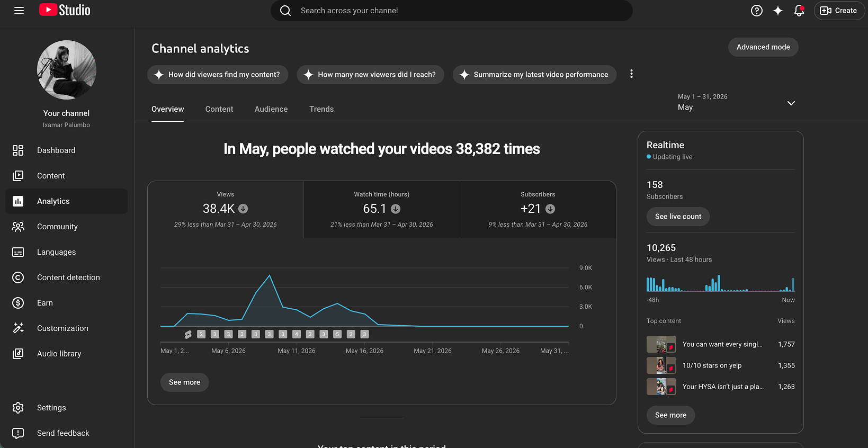The width and height of the screenshot is (868, 448).
Task: Click the Settings gear icon
Action: click(18, 408)
